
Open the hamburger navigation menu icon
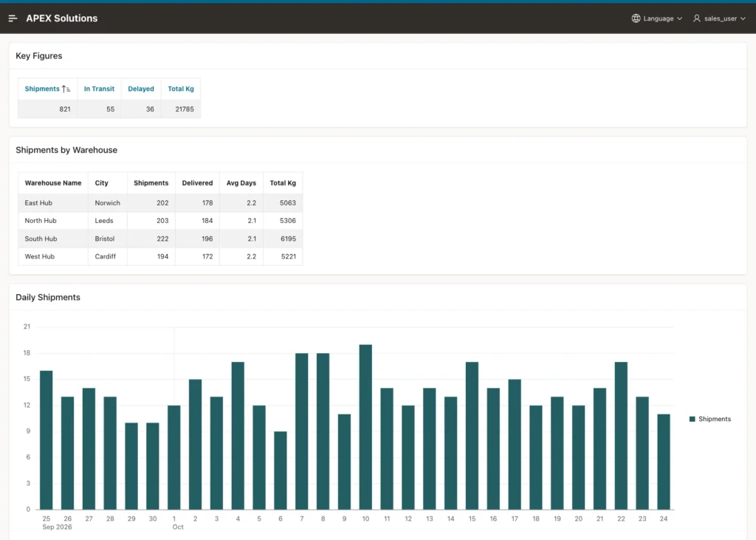13,18
